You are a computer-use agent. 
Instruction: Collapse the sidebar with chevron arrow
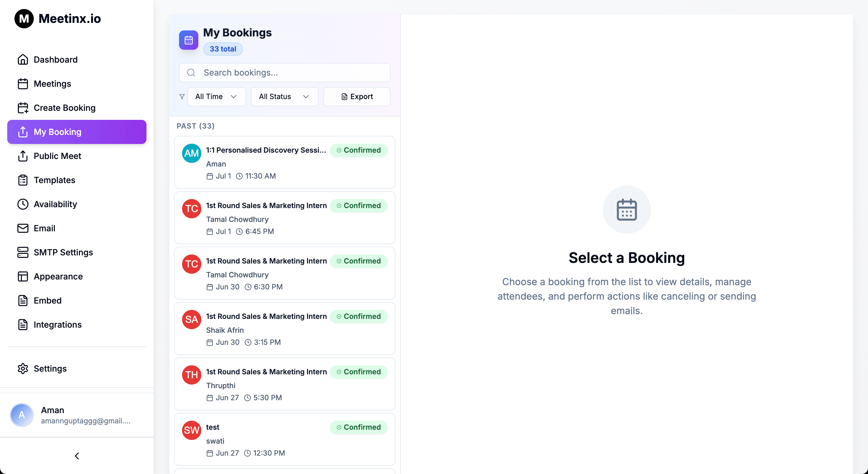point(77,456)
